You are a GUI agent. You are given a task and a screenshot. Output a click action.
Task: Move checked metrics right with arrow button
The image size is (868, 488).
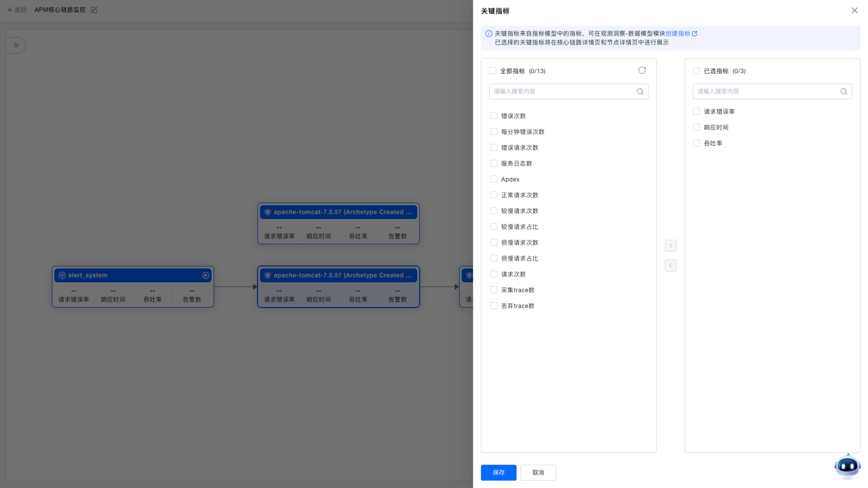pyautogui.click(x=671, y=246)
